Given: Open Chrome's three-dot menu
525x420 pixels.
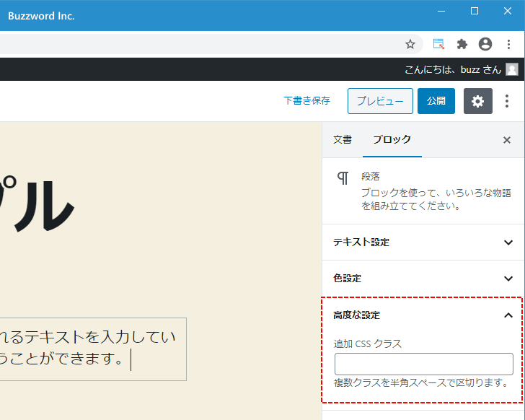Looking at the screenshot, I should [508, 44].
